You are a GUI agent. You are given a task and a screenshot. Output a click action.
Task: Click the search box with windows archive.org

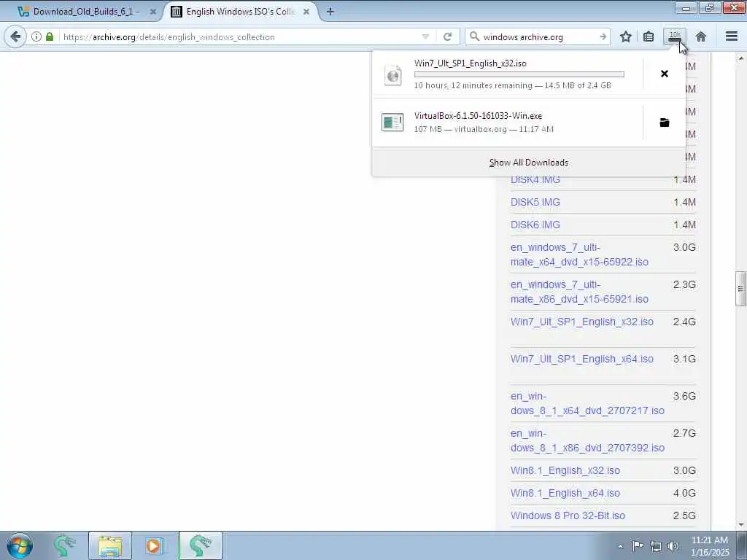(538, 36)
